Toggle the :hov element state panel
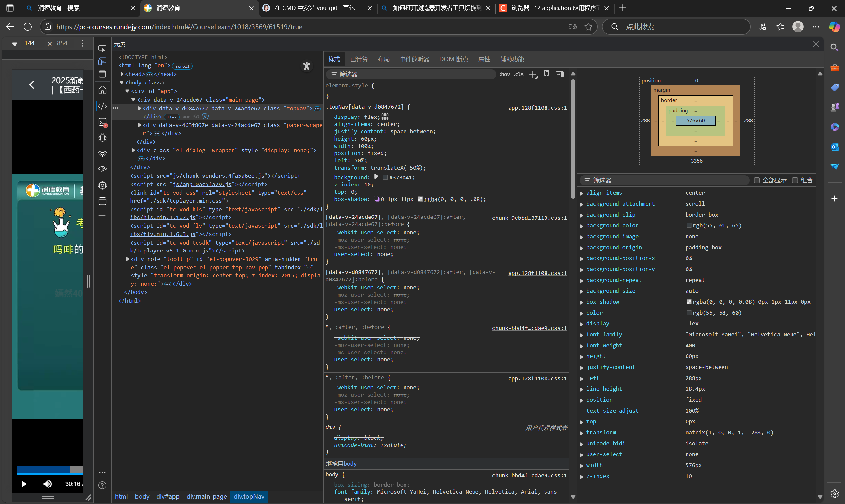The height and width of the screenshot is (504, 845). pos(504,74)
